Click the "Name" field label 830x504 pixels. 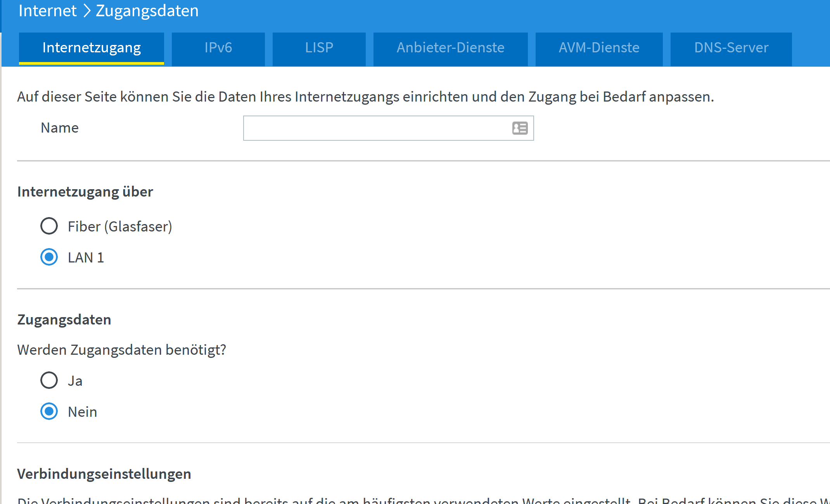click(x=60, y=128)
